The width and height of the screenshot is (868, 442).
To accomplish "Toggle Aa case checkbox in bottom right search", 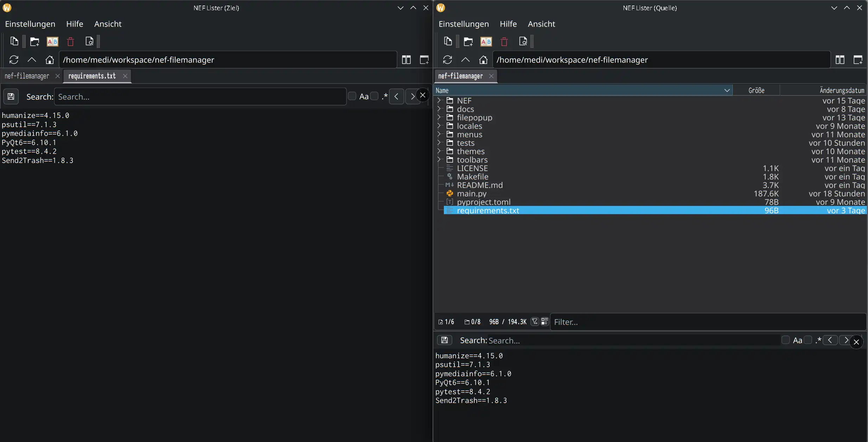I will pos(785,340).
